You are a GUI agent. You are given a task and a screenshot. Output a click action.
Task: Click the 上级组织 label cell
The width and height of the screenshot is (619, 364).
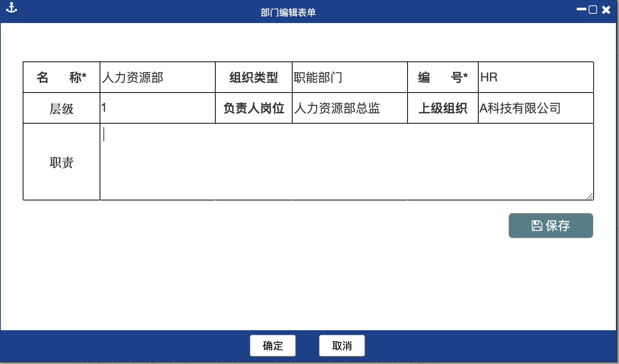tap(443, 108)
